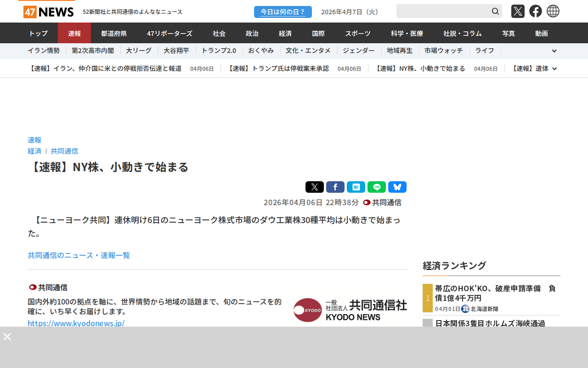This screenshot has height=368, width=588.
Task: Open the スポーツ section
Action: (x=358, y=33)
